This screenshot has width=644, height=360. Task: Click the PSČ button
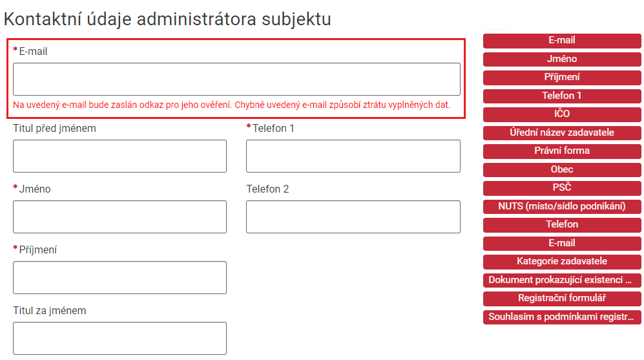tap(562, 188)
